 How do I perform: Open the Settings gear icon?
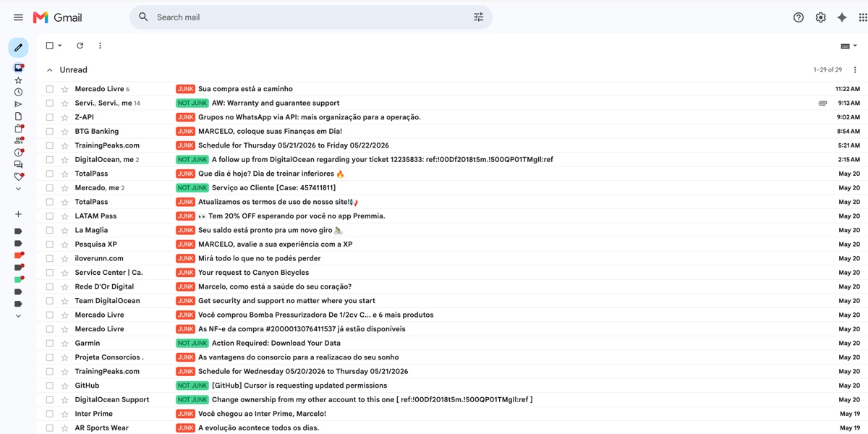pos(820,17)
